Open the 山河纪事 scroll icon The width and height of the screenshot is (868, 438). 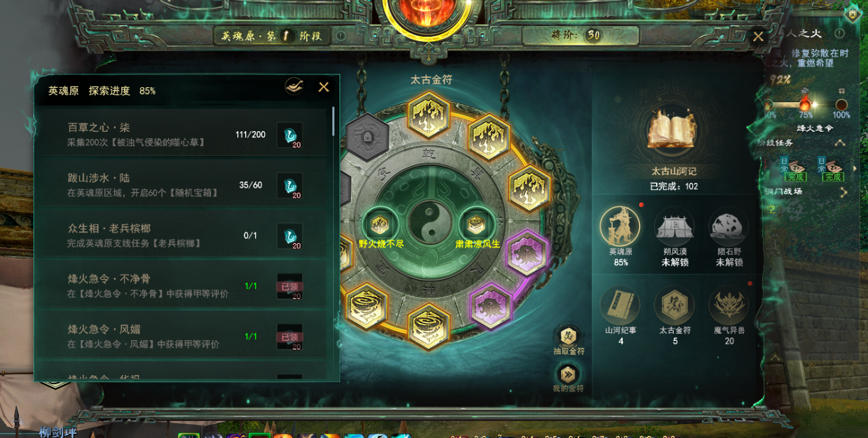620,306
